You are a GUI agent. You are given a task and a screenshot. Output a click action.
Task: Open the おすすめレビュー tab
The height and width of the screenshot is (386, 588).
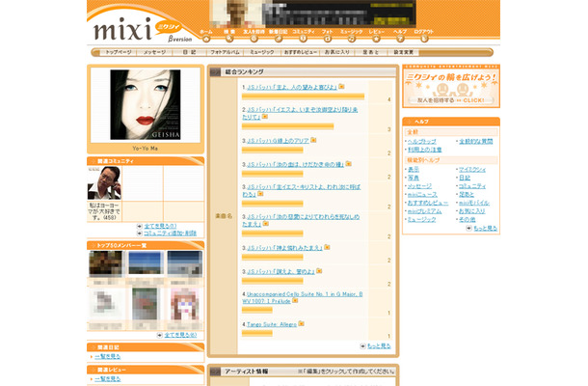click(300, 52)
